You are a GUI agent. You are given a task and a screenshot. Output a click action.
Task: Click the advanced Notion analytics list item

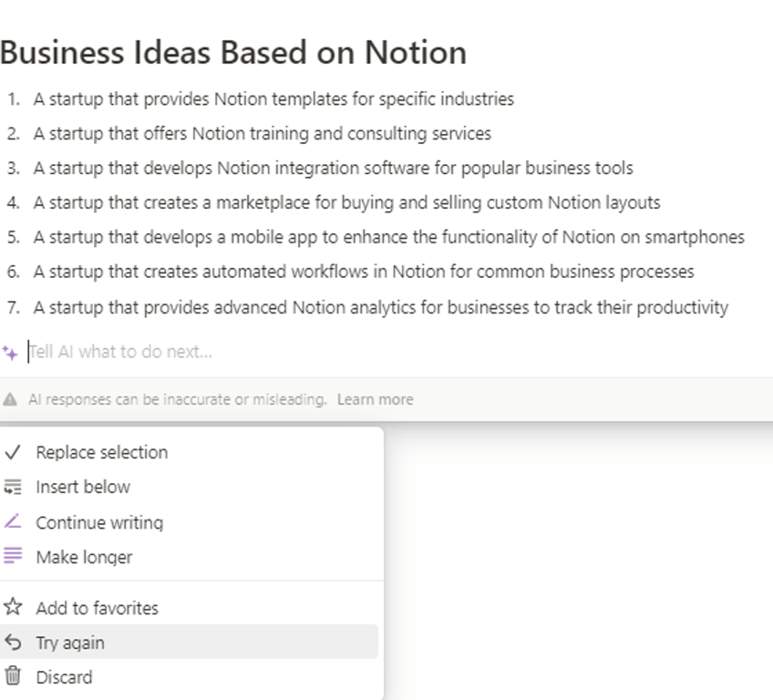coord(380,307)
